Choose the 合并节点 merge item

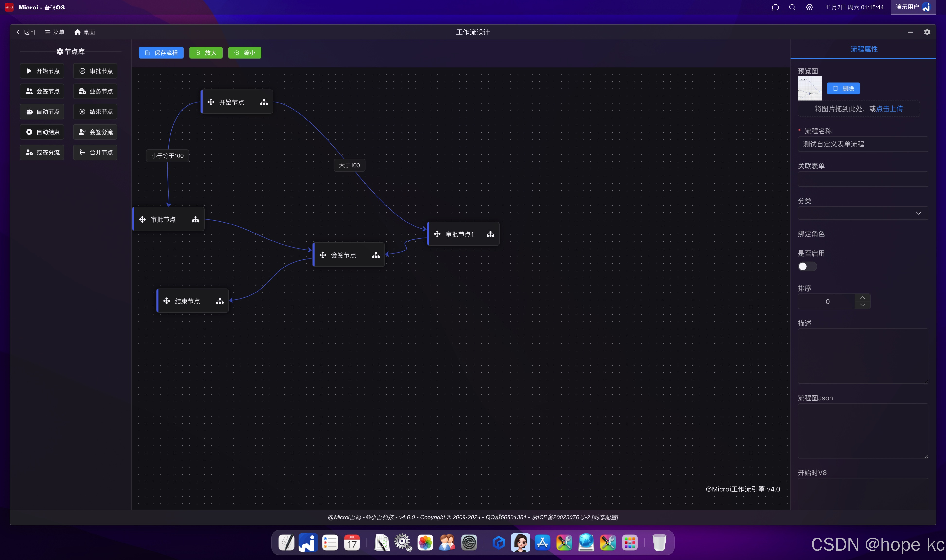(x=95, y=153)
